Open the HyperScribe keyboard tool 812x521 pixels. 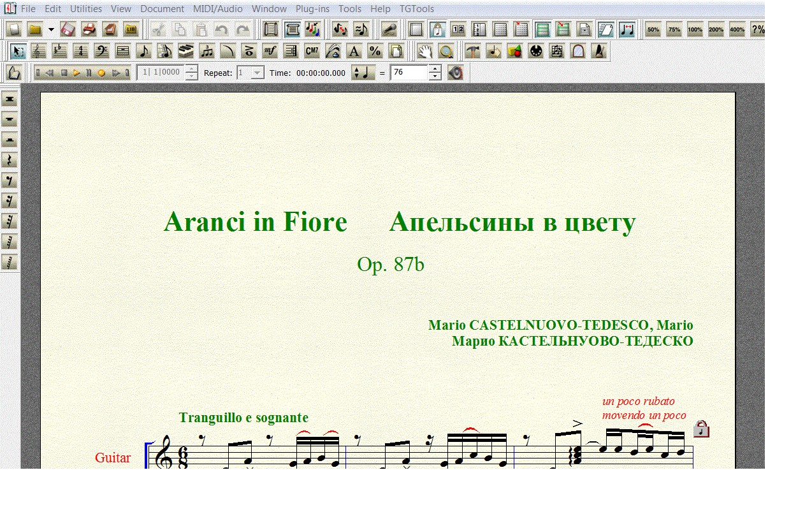tap(185, 51)
